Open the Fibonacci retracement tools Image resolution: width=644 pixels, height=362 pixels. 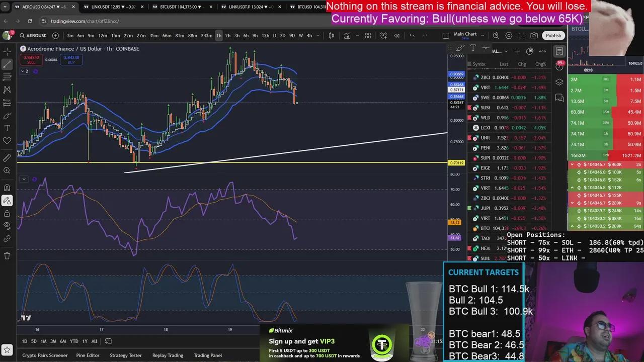(7, 77)
